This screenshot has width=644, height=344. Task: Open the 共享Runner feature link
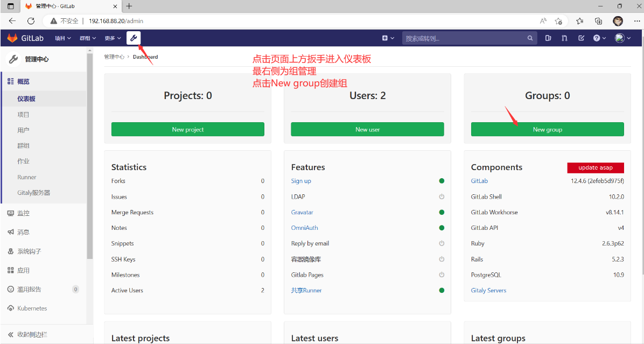click(x=306, y=290)
